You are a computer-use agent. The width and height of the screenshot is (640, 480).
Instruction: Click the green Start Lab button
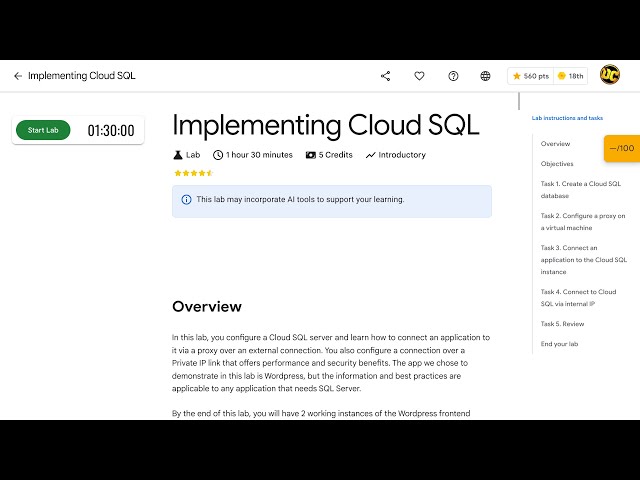[x=43, y=130]
